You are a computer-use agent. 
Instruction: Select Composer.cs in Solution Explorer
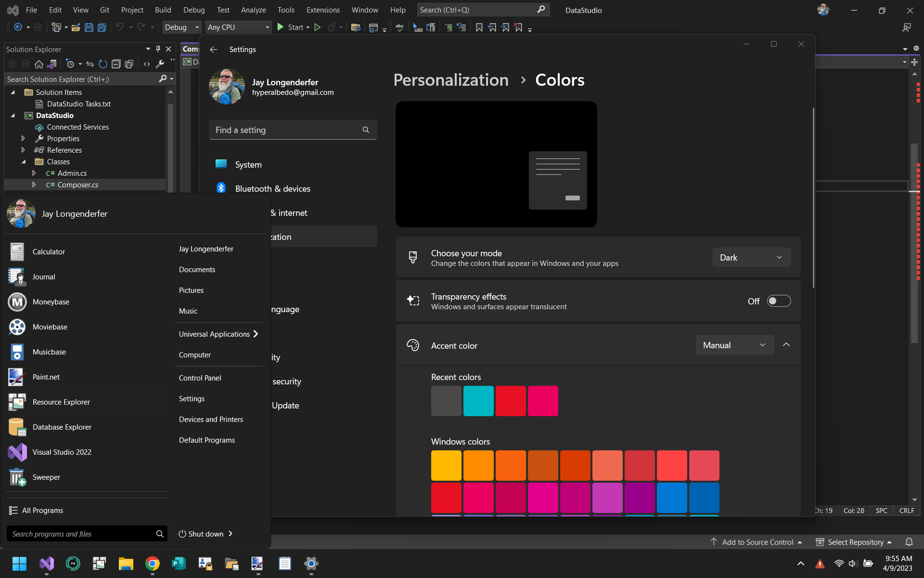point(77,184)
